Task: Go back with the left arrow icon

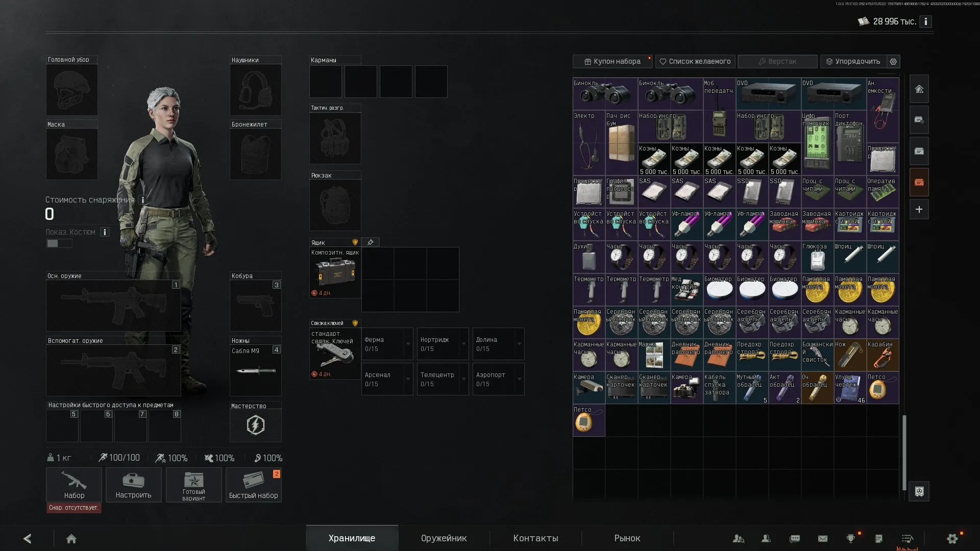Action: 28,538
